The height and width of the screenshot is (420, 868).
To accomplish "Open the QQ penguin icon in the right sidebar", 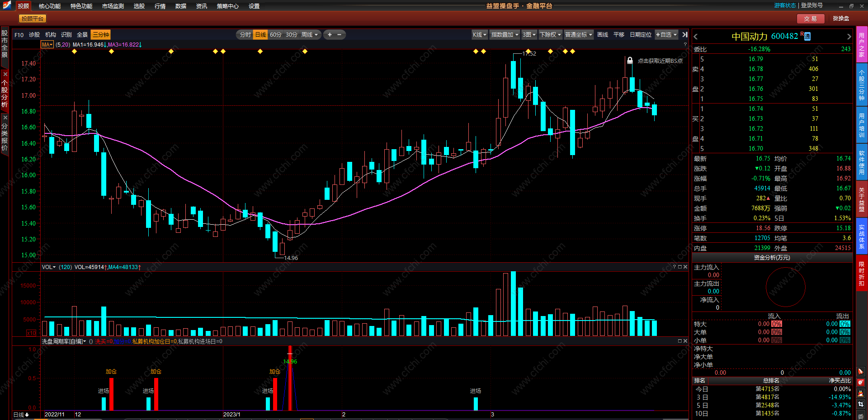I will click(x=861, y=393).
